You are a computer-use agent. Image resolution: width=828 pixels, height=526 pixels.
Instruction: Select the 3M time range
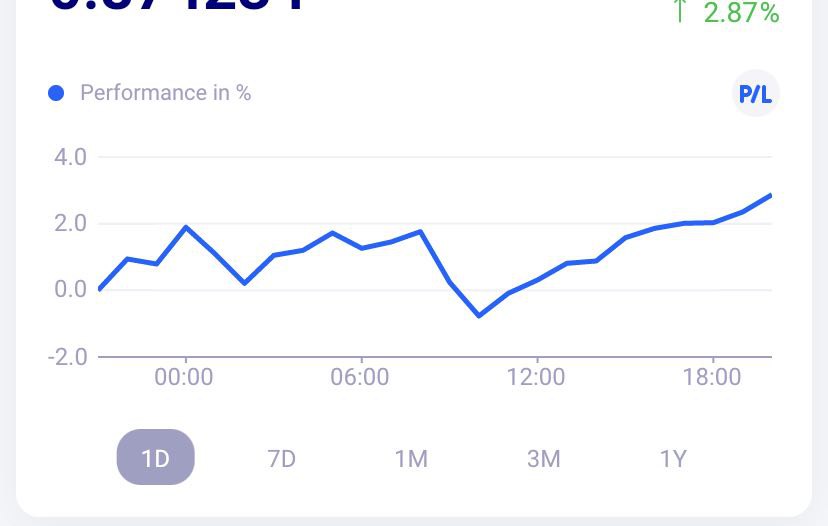pos(543,458)
